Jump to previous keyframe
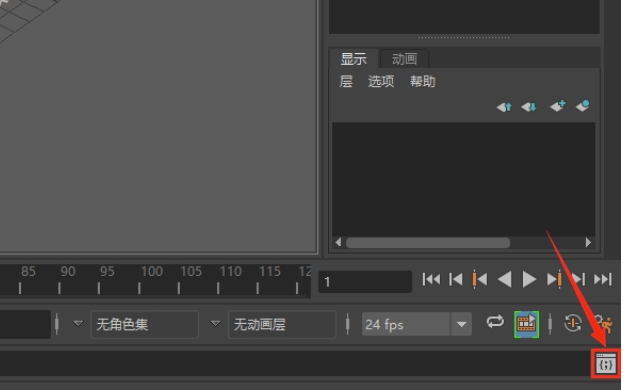 (x=480, y=279)
